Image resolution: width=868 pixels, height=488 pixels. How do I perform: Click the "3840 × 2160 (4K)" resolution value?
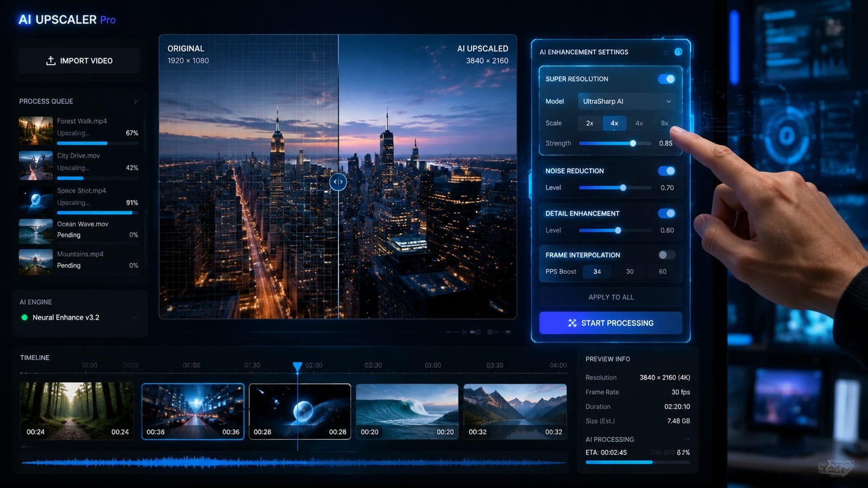click(665, 378)
